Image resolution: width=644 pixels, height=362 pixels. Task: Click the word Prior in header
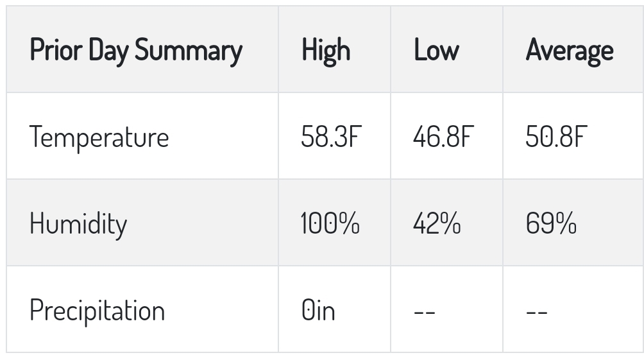point(56,49)
